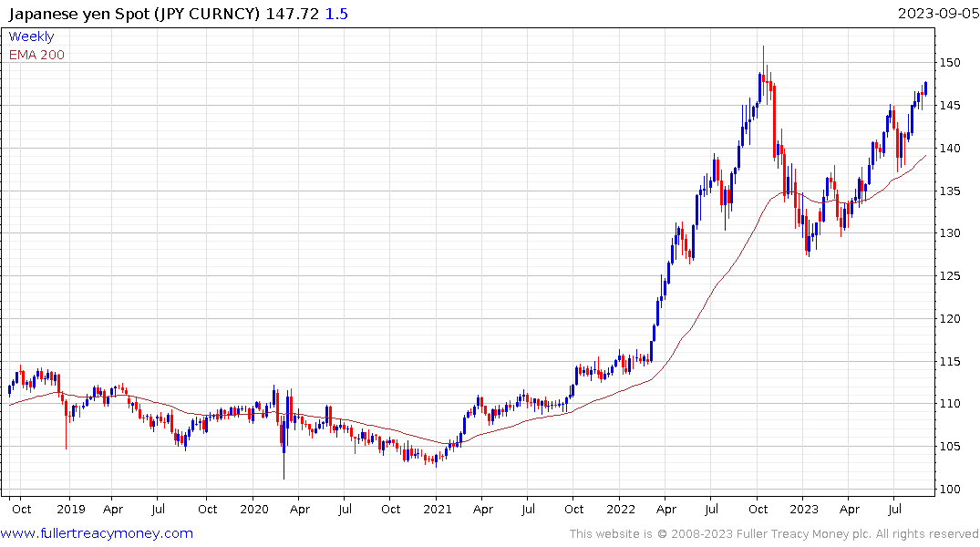
Task: Click the 2023 x-axis label
Action: tap(804, 509)
